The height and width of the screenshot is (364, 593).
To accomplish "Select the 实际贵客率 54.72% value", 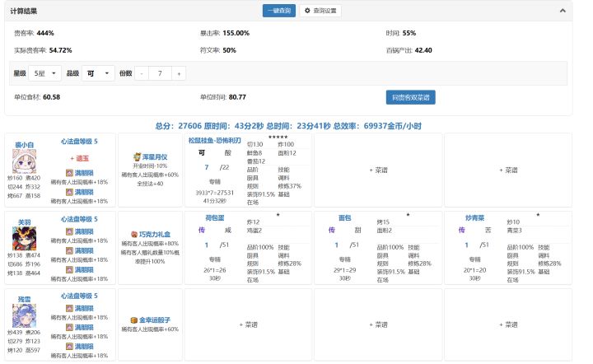I will [60, 50].
